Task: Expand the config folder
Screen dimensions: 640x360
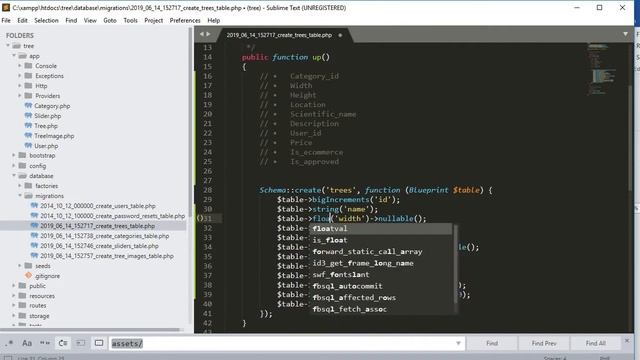Action: tap(13, 166)
